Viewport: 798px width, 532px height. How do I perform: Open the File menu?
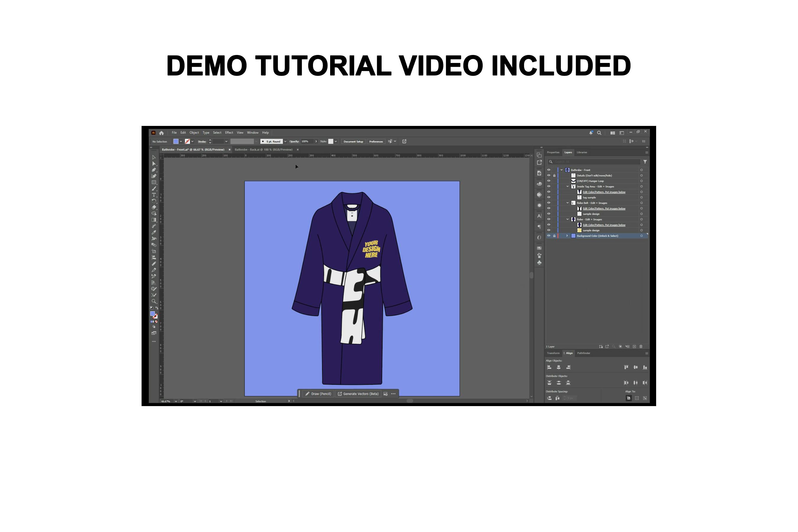coord(174,133)
